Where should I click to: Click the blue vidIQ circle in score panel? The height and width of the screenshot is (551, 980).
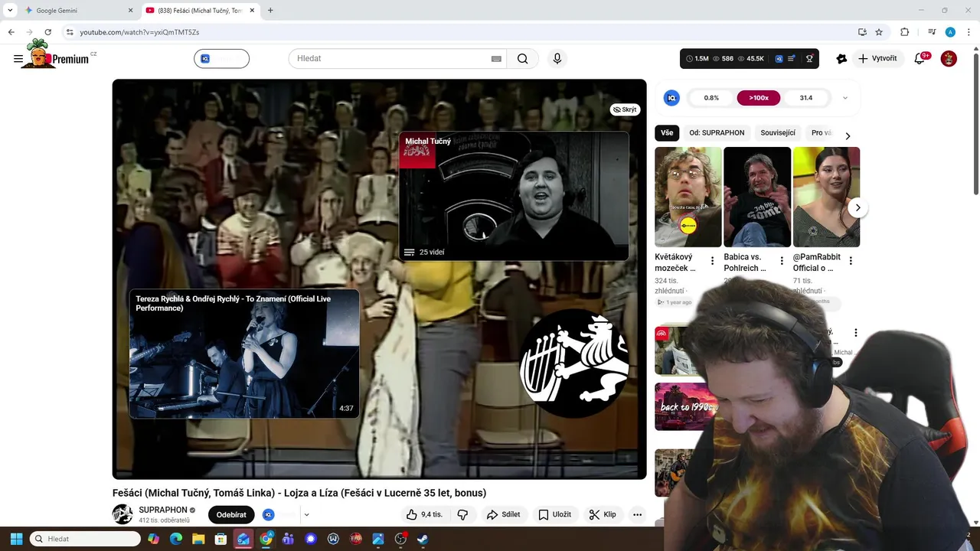[x=671, y=98]
